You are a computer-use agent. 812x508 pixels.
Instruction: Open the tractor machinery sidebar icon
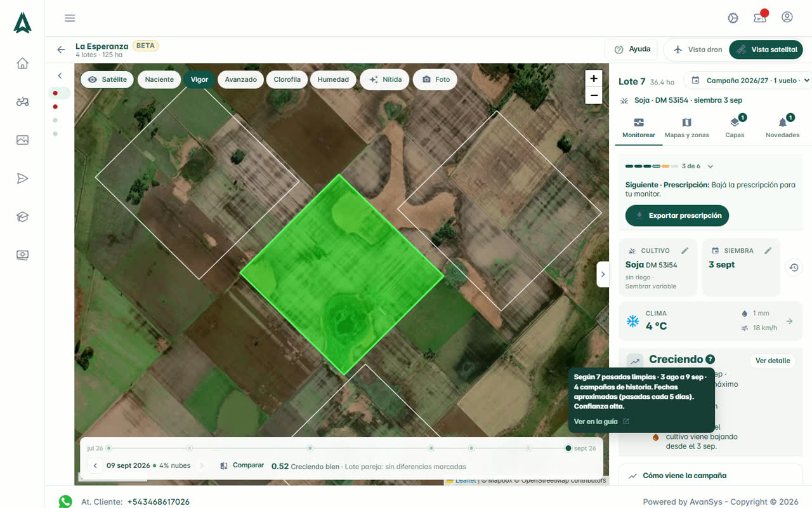pos(23,102)
